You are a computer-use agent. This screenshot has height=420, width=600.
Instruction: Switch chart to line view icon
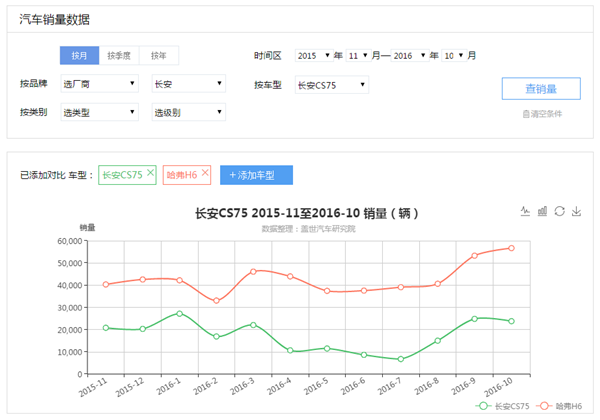click(525, 211)
